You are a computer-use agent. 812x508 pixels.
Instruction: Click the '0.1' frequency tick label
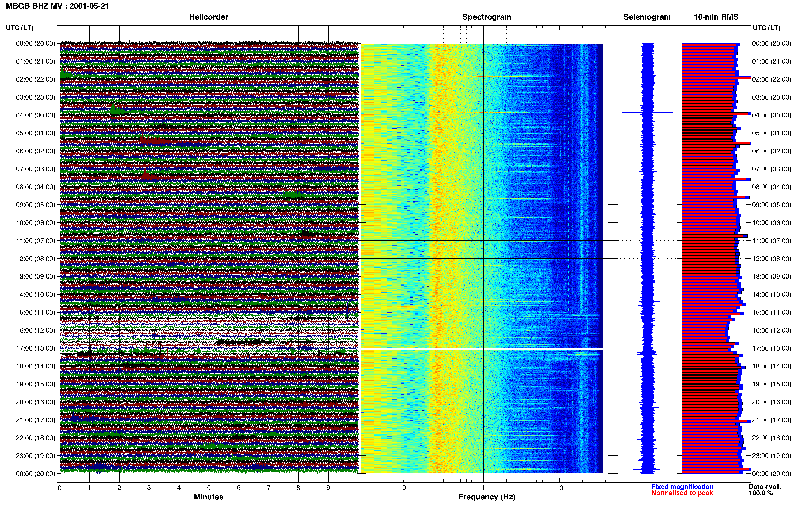point(407,488)
